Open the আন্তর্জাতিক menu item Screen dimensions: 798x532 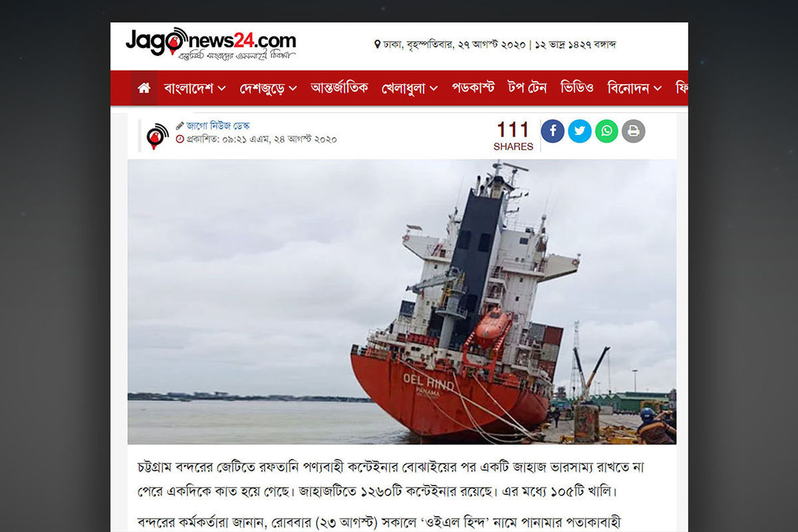339,88
